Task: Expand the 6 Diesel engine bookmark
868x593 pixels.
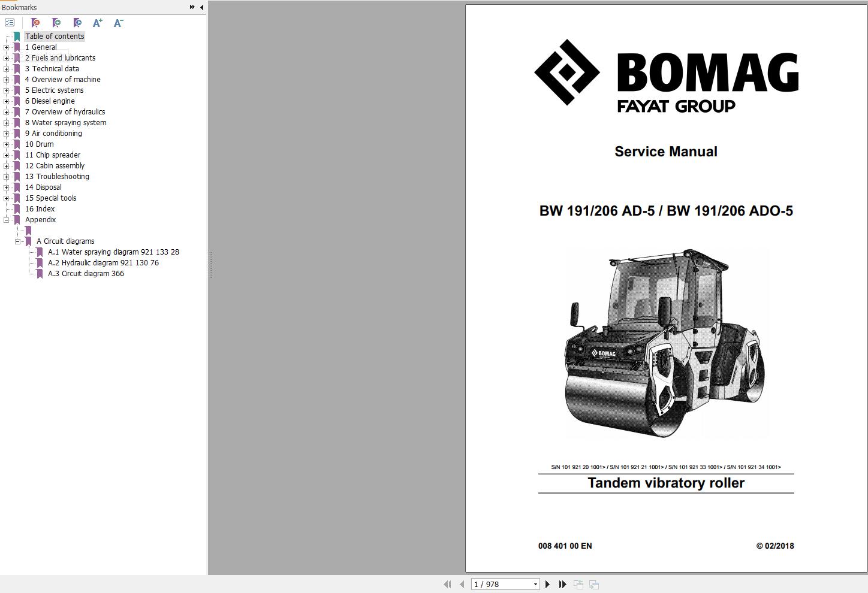Action: (x=7, y=101)
